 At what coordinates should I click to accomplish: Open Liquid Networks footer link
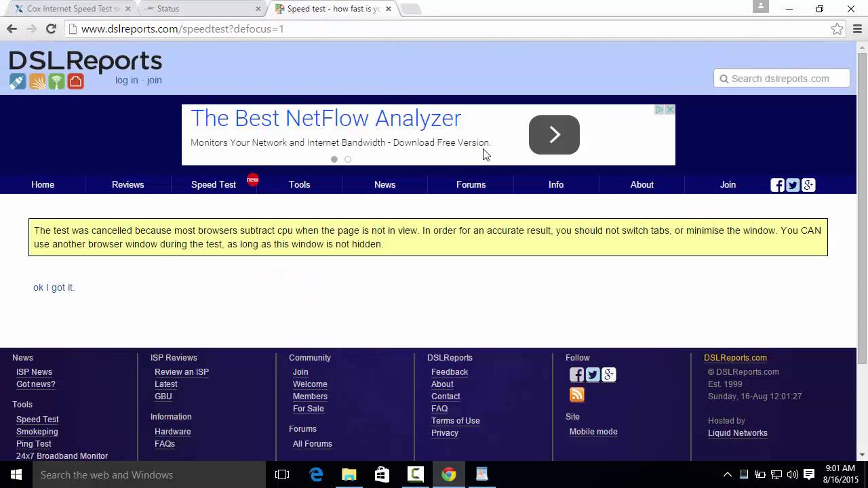coord(738,433)
